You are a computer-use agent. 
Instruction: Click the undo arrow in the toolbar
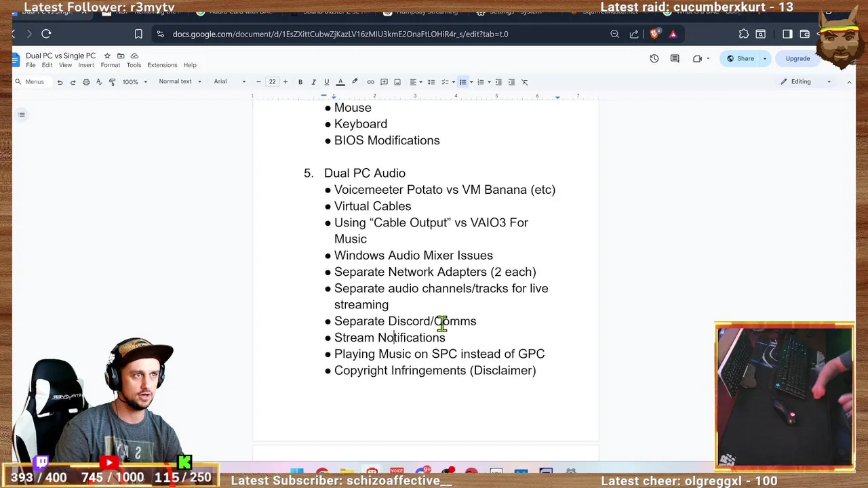click(60, 82)
